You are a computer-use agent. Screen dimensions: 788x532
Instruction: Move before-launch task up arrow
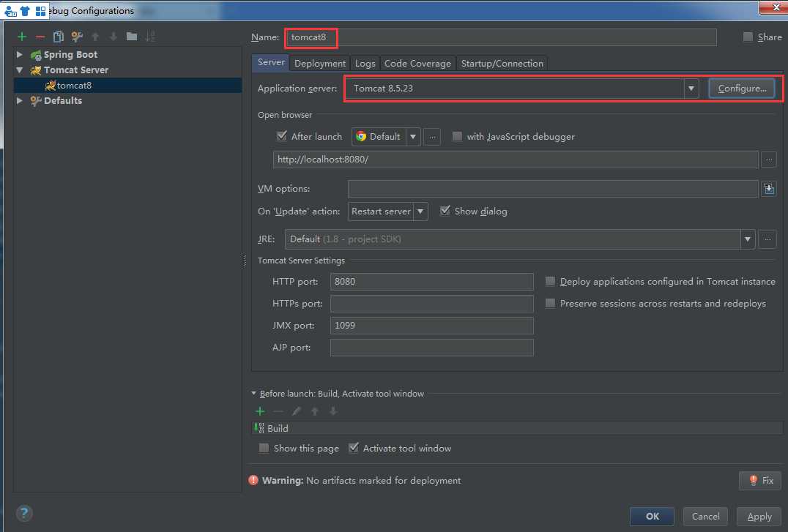tap(315, 411)
